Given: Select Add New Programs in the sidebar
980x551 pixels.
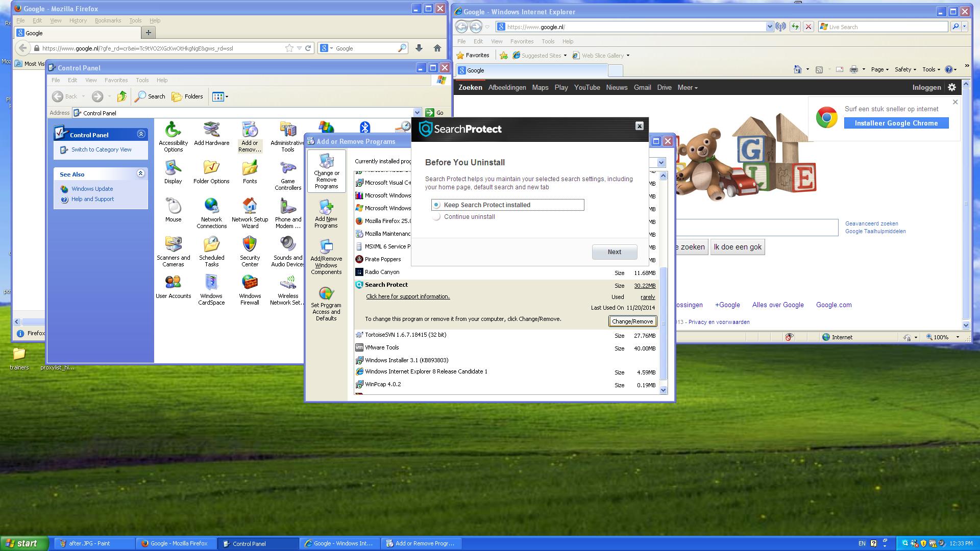Looking at the screenshot, I should click(326, 214).
